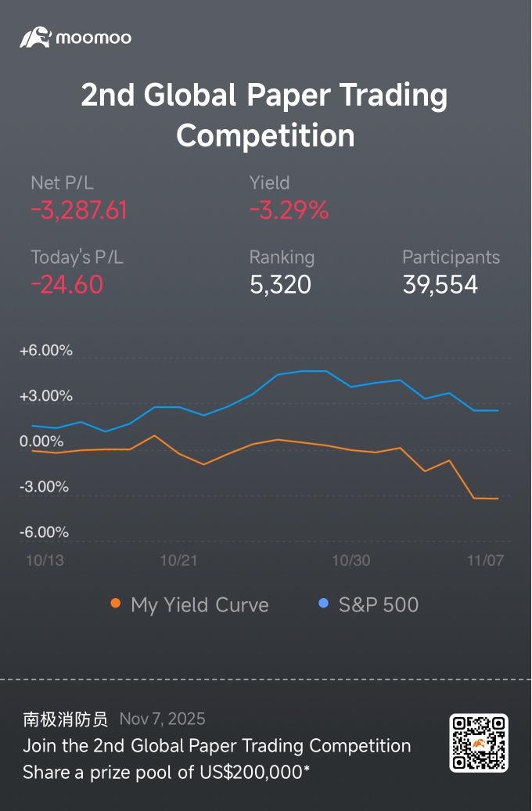Click Today's P/L value -24.60

click(x=66, y=284)
